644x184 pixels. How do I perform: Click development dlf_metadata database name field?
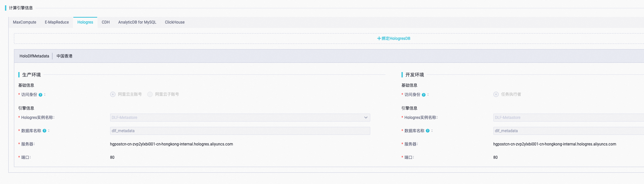point(568,131)
